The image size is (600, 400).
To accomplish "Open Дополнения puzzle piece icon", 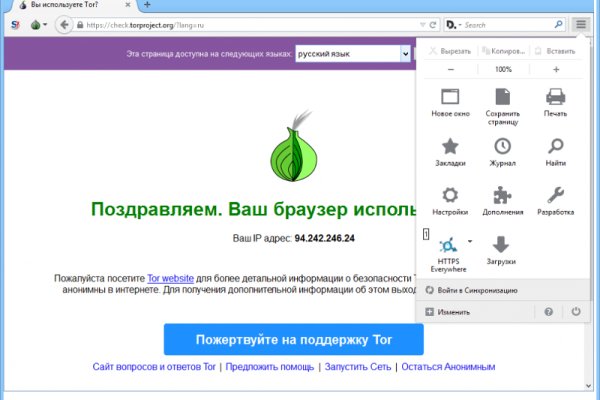I will tap(502, 196).
